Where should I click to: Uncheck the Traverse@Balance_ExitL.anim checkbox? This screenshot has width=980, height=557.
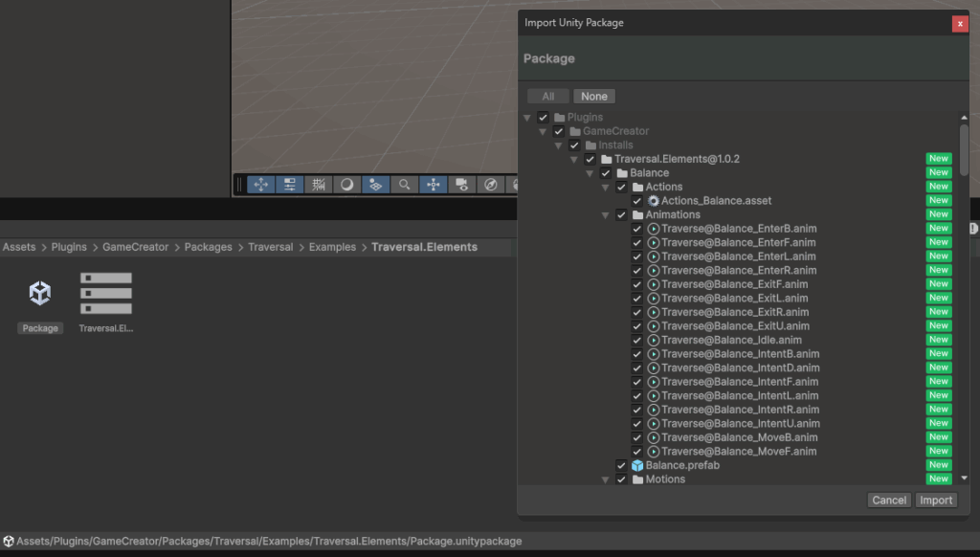[x=636, y=299]
